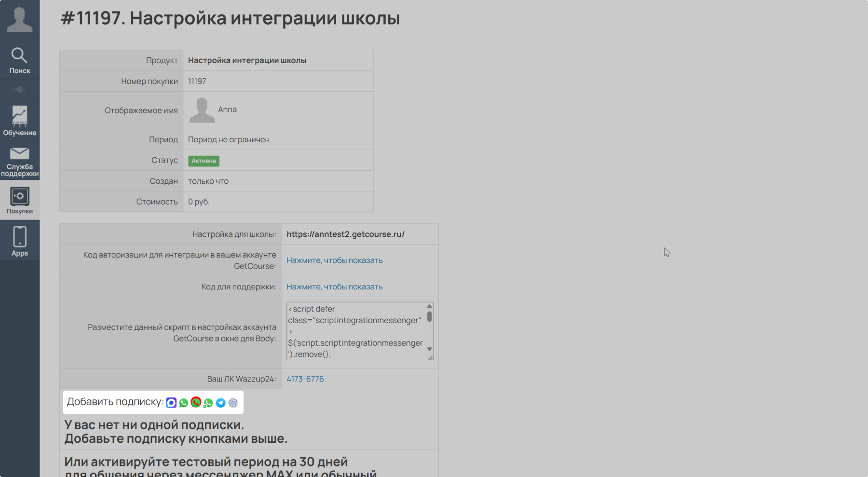Add plain green WhatsApp subscription icon
The width and height of the screenshot is (868, 477).
click(x=184, y=403)
